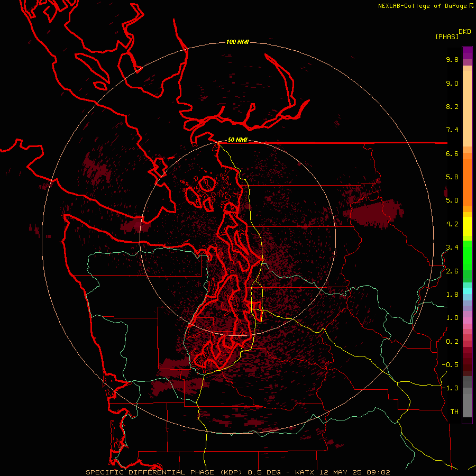The width and height of the screenshot is (476, 476).
Task: Click the 9.8 scale value
Action: (452, 59)
